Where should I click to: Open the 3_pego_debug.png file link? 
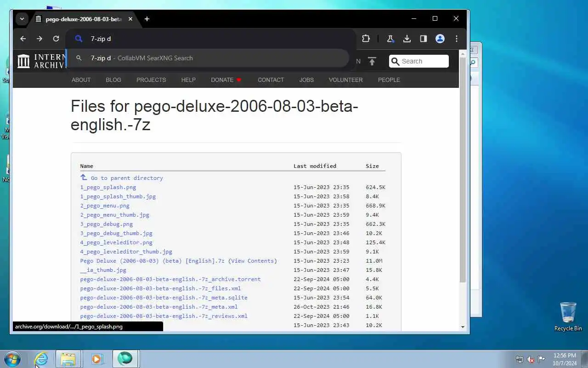(x=107, y=224)
